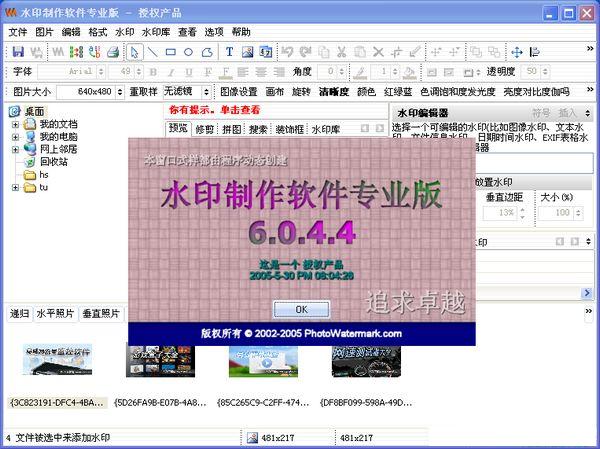Expand the tu folder node
Image resolution: width=600 pixels, height=449 pixels.
[15, 187]
